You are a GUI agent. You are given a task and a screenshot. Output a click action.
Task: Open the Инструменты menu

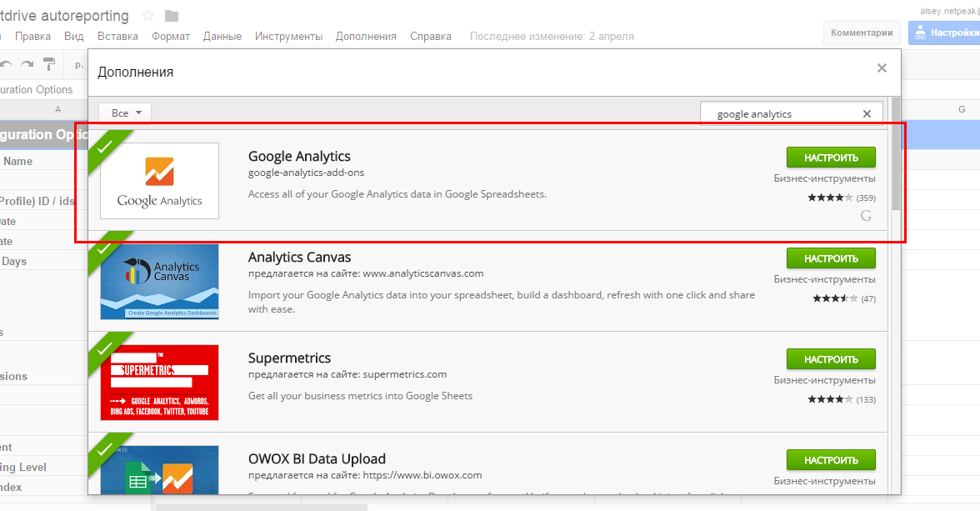[288, 37]
